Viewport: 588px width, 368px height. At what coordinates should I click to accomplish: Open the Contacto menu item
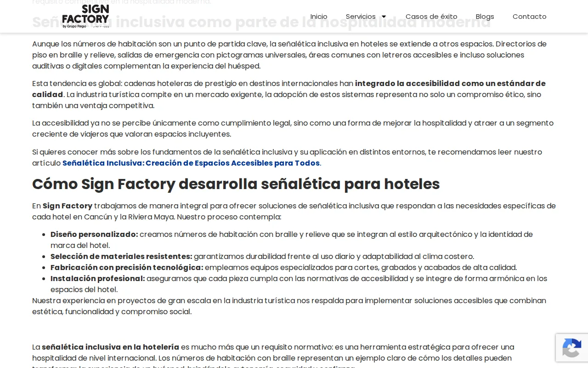[529, 17]
